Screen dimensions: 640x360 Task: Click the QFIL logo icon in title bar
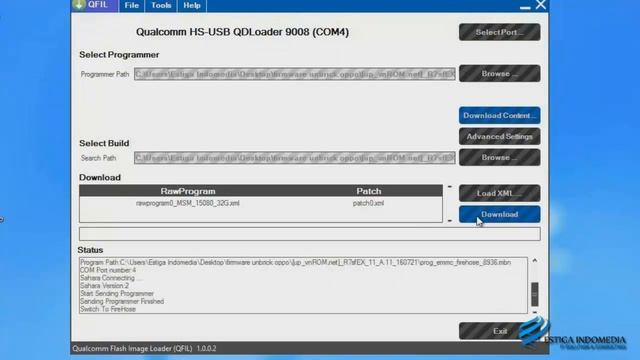(79, 4)
